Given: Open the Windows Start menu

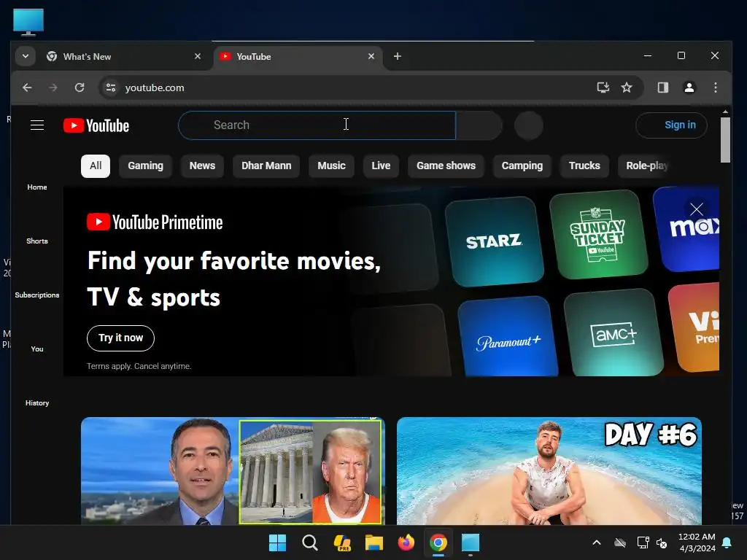Looking at the screenshot, I should 277,542.
